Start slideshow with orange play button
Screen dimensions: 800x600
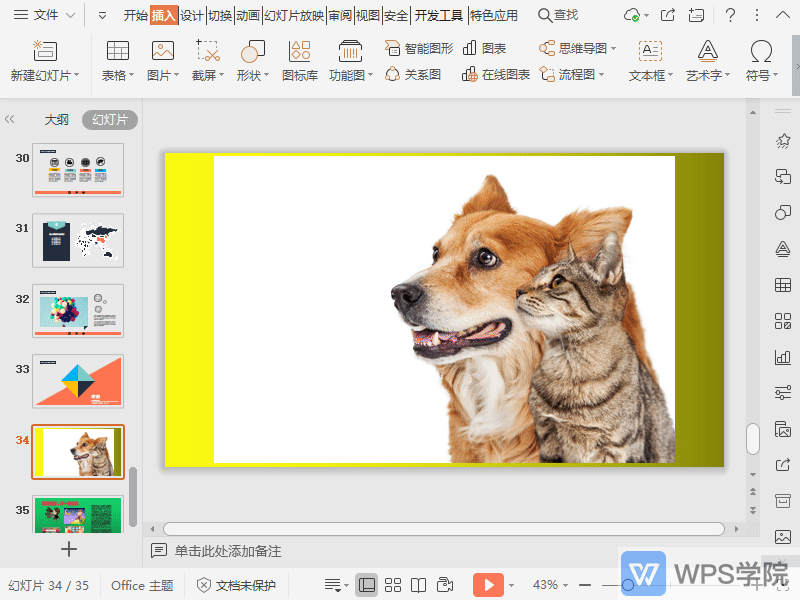[488, 585]
